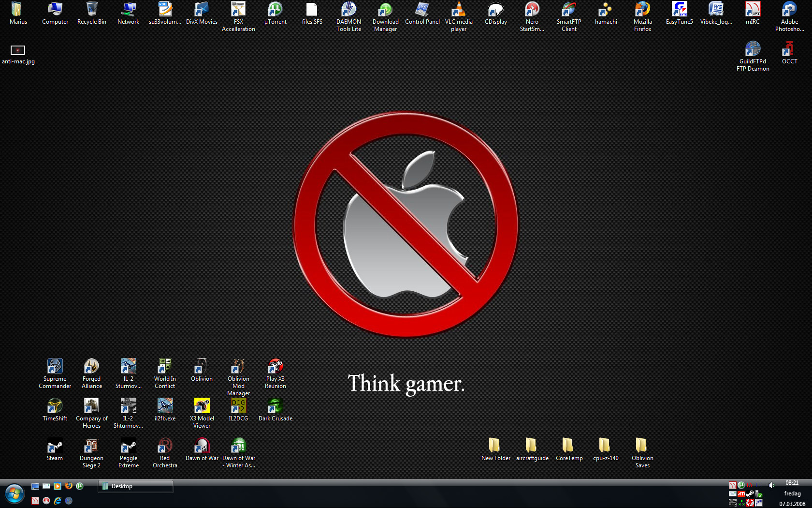Click the taskbar clock showing 08:21
This screenshot has height=508, width=812.
click(792, 483)
